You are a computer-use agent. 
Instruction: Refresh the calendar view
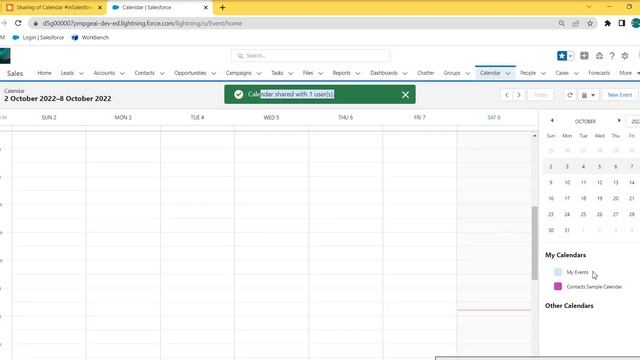[570, 95]
